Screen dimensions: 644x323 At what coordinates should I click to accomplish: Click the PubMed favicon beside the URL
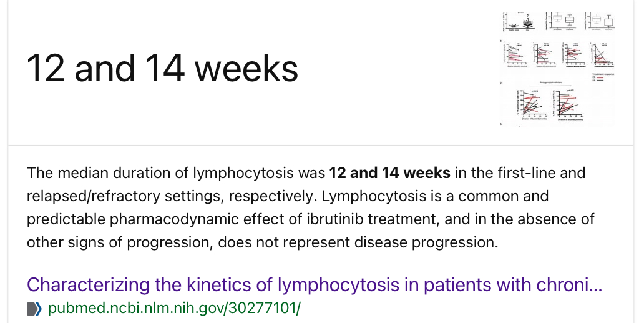point(34,309)
